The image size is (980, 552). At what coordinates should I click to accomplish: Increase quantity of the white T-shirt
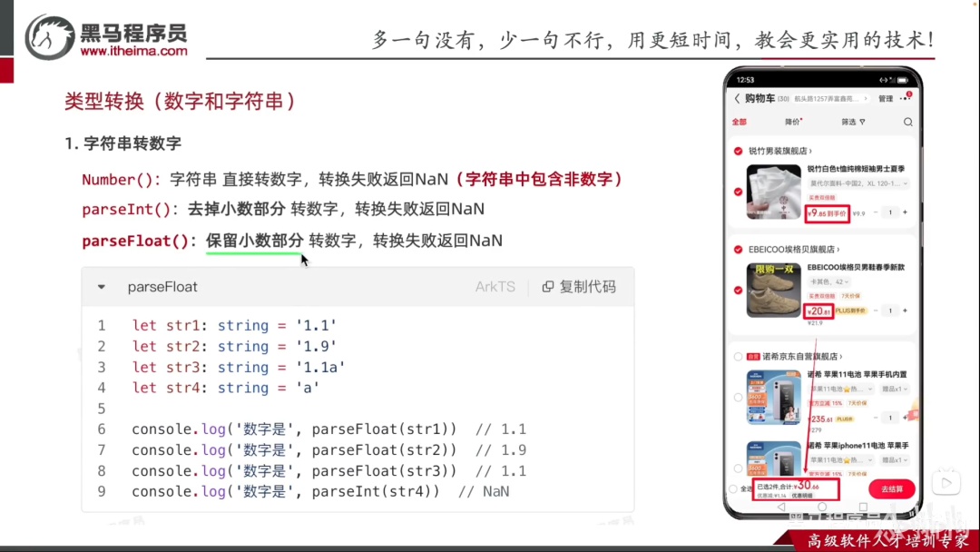[905, 212]
